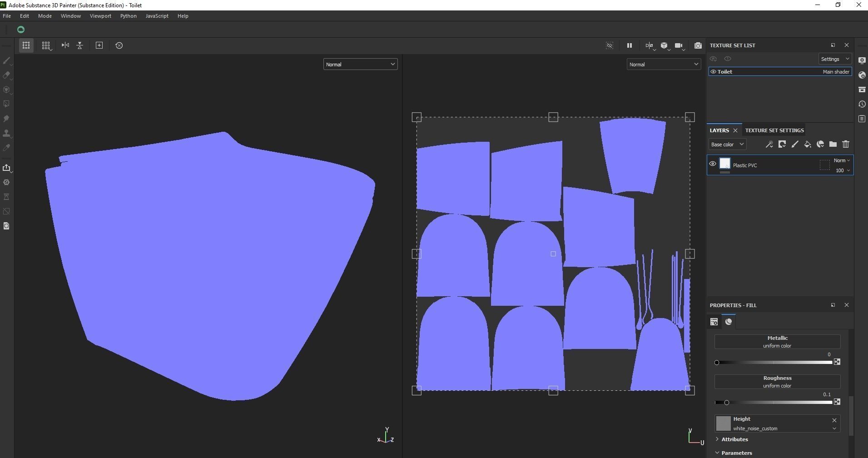Select the Clone stamp tool
Image resolution: width=868 pixels, height=458 pixels.
coord(6,133)
